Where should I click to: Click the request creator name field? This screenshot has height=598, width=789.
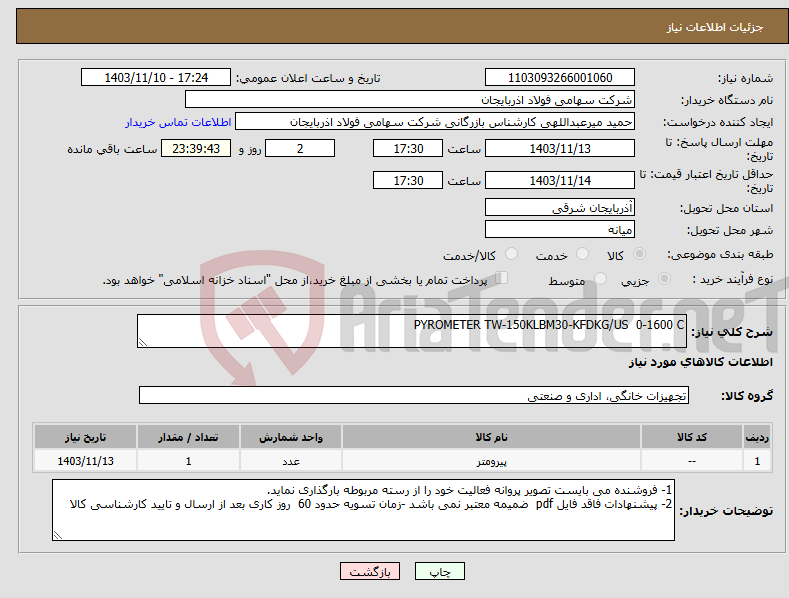[435, 122]
